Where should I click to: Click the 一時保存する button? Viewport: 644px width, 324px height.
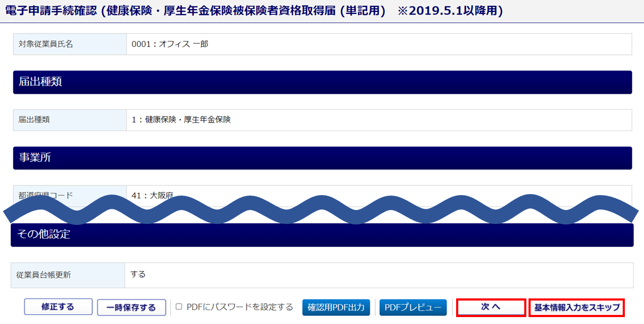tap(131, 307)
